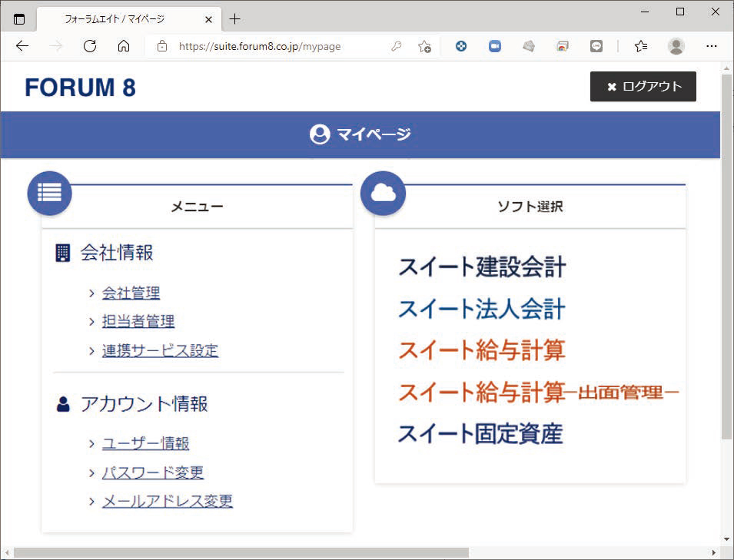Click the FORUM 8 logo
Image resolution: width=734 pixels, height=560 pixels.
coord(80,88)
